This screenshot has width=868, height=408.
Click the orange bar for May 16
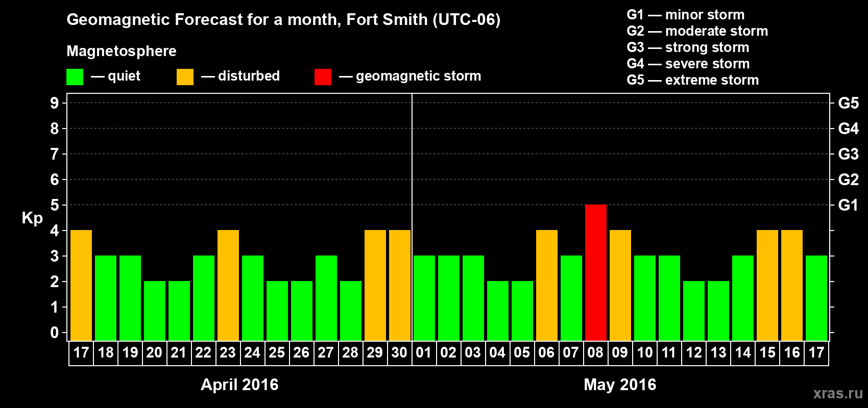coord(792,285)
